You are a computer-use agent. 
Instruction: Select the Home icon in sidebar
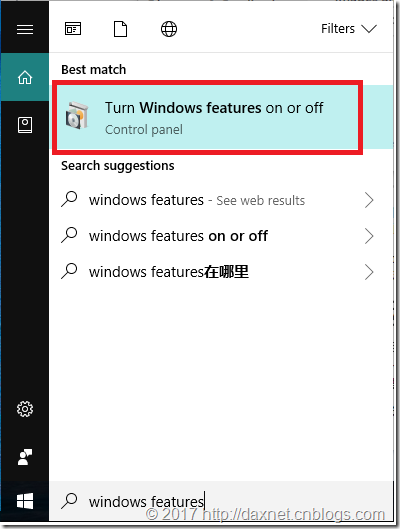(x=25, y=77)
